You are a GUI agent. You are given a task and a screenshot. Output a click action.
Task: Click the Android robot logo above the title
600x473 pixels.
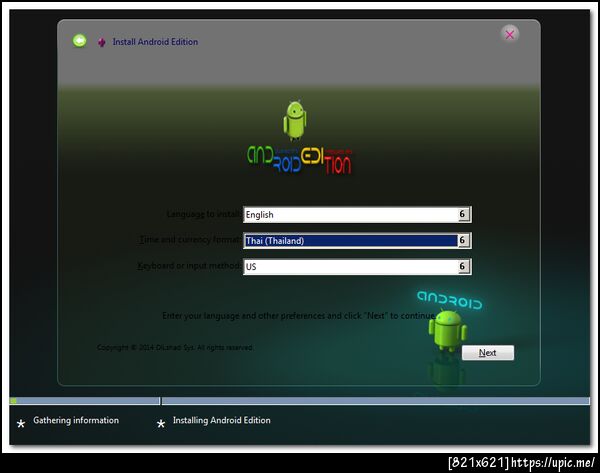point(295,120)
